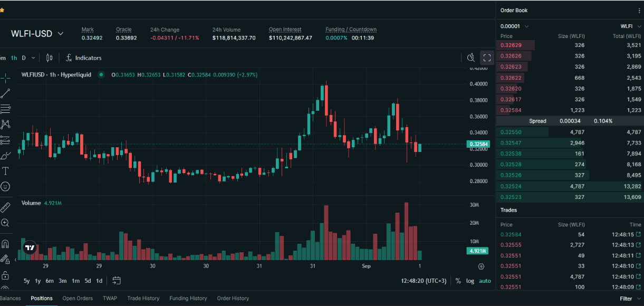Click the green market status dot

(x=101, y=75)
